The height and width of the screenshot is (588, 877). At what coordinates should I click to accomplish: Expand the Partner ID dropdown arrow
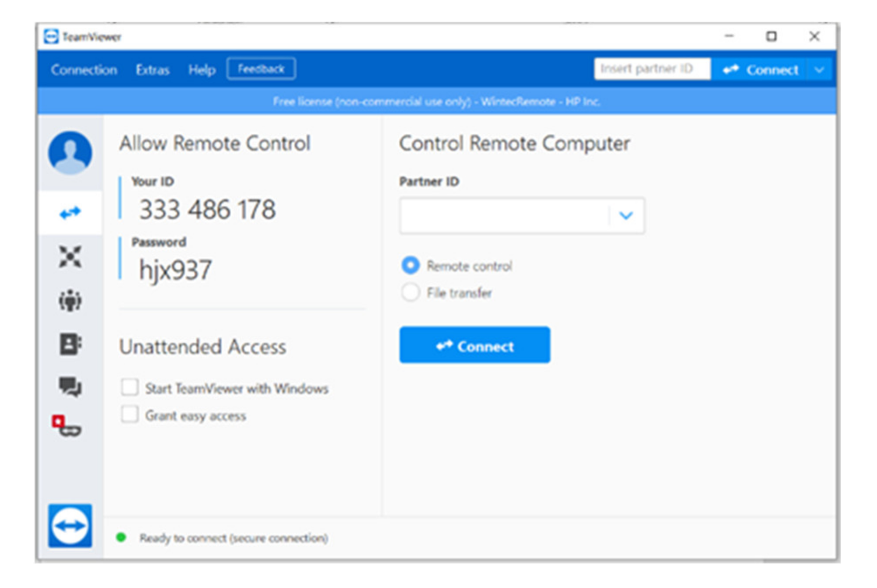click(x=626, y=215)
